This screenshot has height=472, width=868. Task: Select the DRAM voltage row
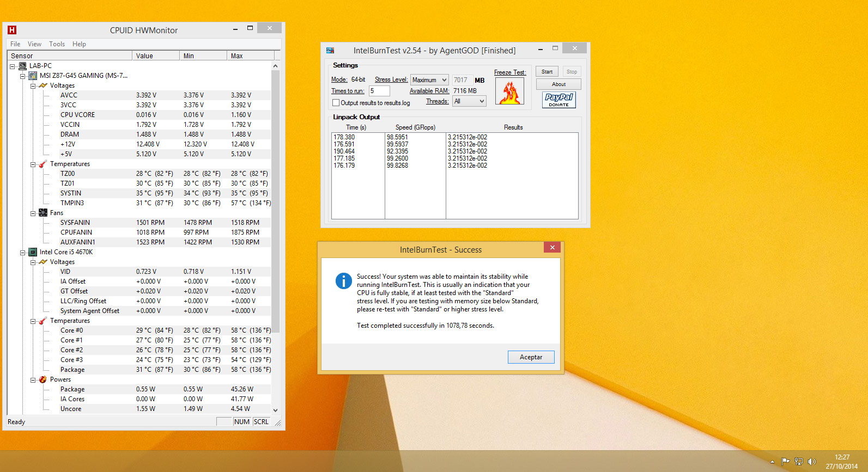(165, 134)
